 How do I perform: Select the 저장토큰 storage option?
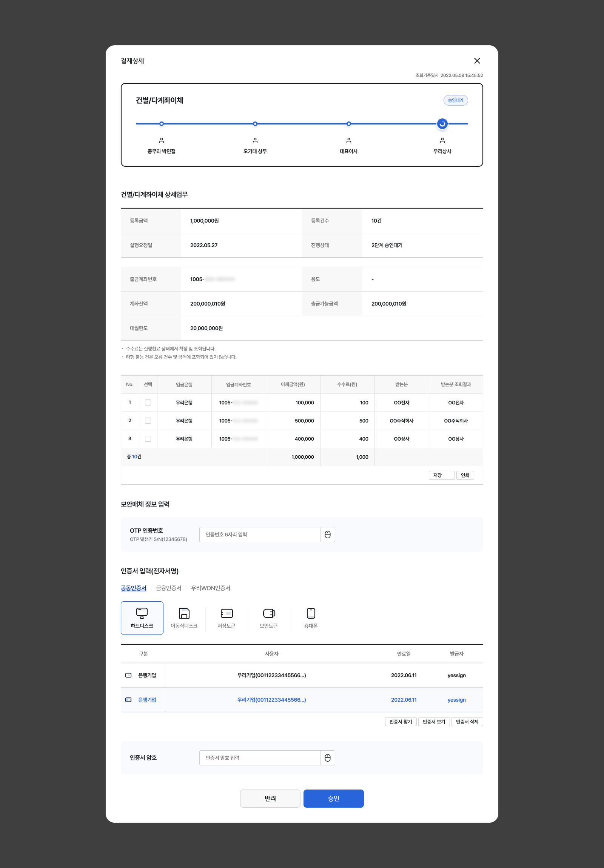(x=226, y=618)
